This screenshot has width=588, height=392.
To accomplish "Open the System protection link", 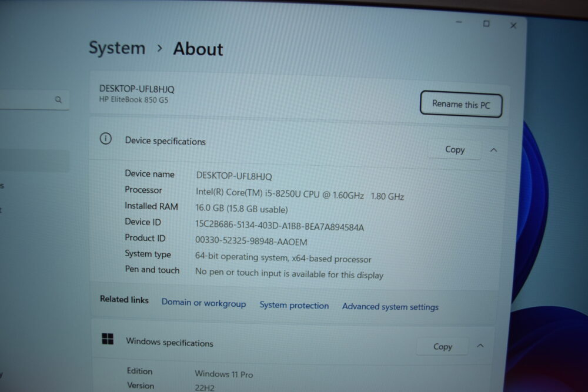I will pyautogui.click(x=294, y=306).
